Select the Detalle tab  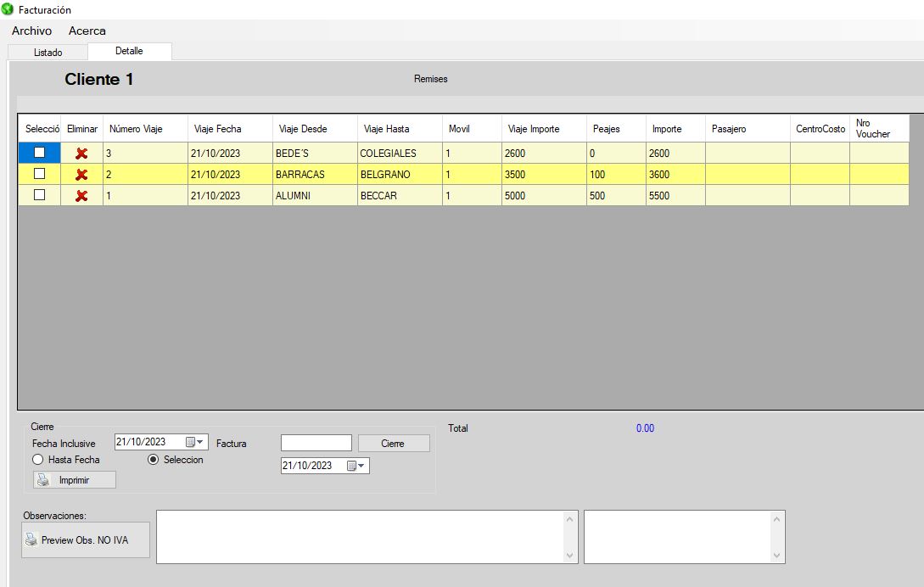pyautogui.click(x=129, y=51)
